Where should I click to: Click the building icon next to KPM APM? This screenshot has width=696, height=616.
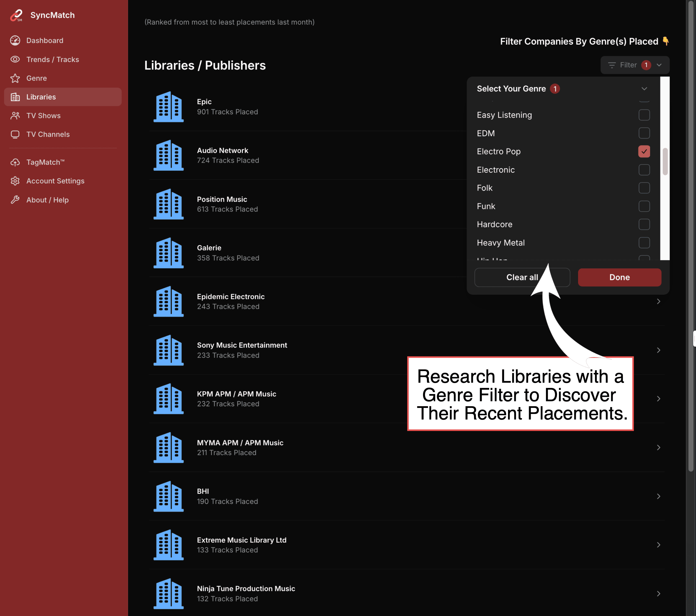pos(169,399)
